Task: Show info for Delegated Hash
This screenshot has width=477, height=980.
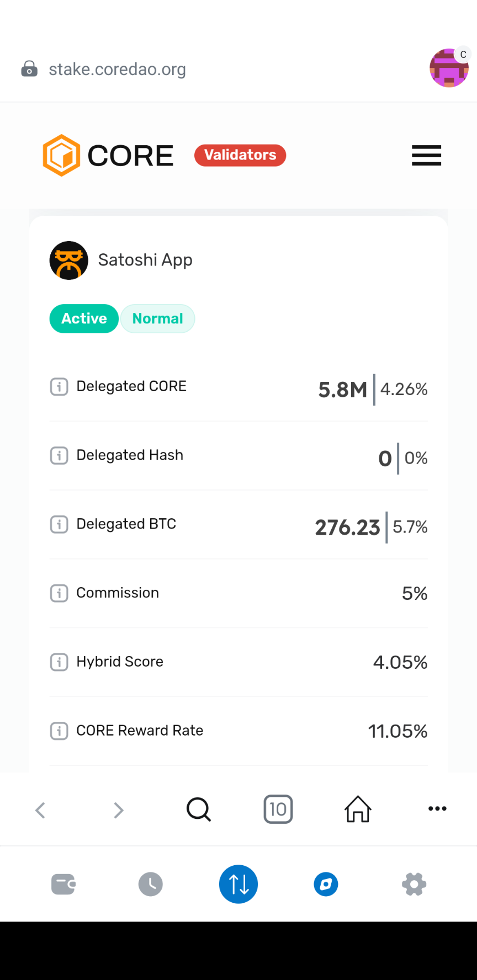Action: tap(59, 455)
